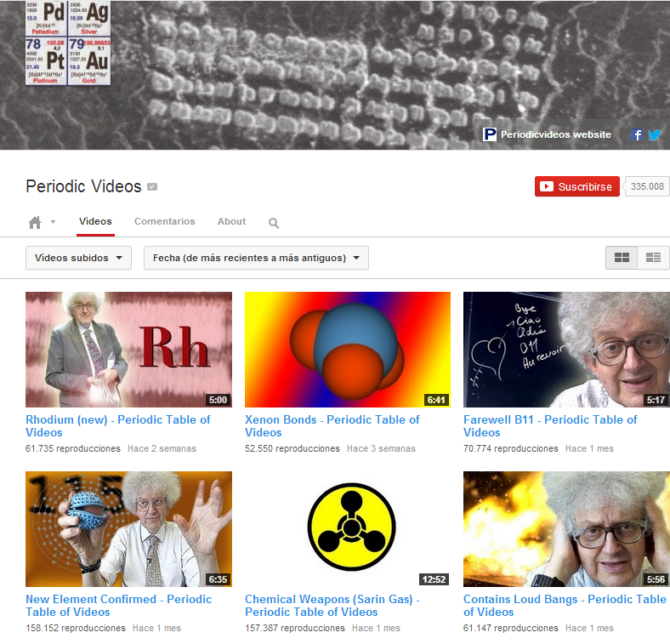Play the element 115 blue ball thumbnail
This screenshot has width=670, height=644.
pyautogui.click(x=128, y=529)
